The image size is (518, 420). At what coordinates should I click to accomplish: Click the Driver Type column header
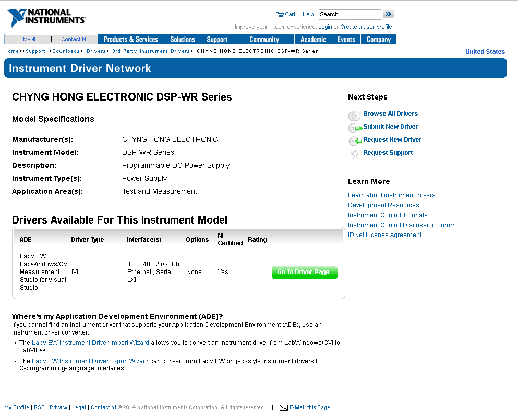[x=88, y=240]
